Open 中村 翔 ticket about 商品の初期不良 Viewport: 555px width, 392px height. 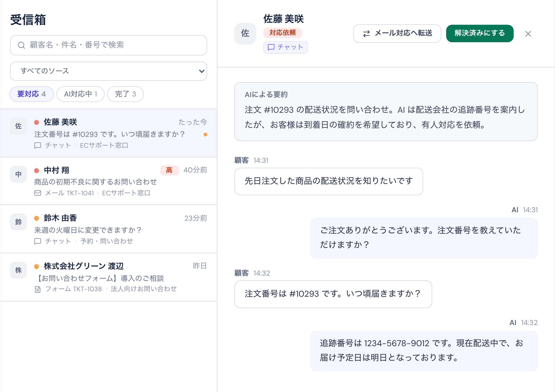(x=109, y=181)
